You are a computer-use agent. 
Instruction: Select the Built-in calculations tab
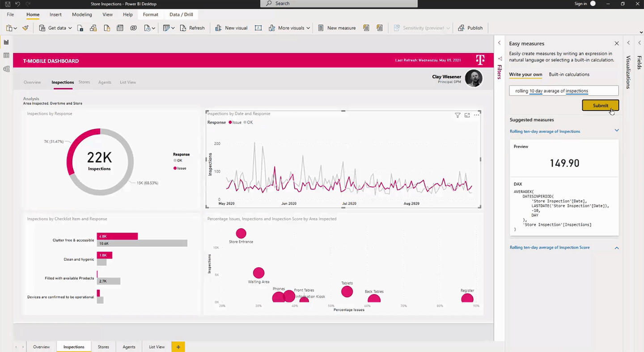pyautogui.click(x=569, y=75)
